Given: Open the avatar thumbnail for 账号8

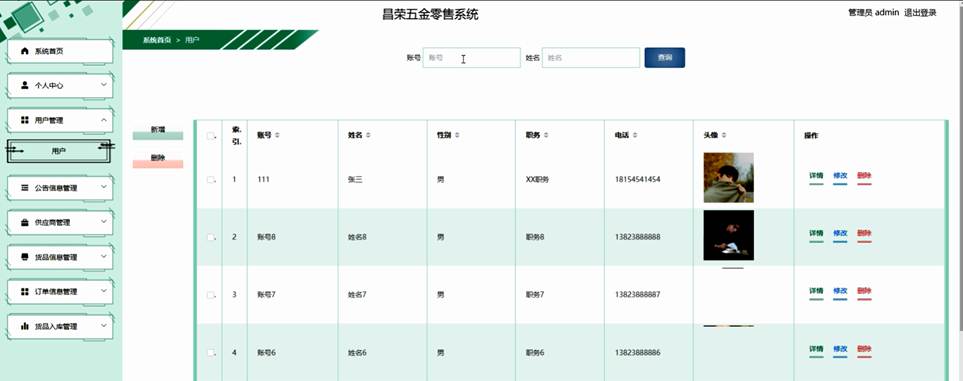Looking at the screenshot, I should tap(728, 235).
